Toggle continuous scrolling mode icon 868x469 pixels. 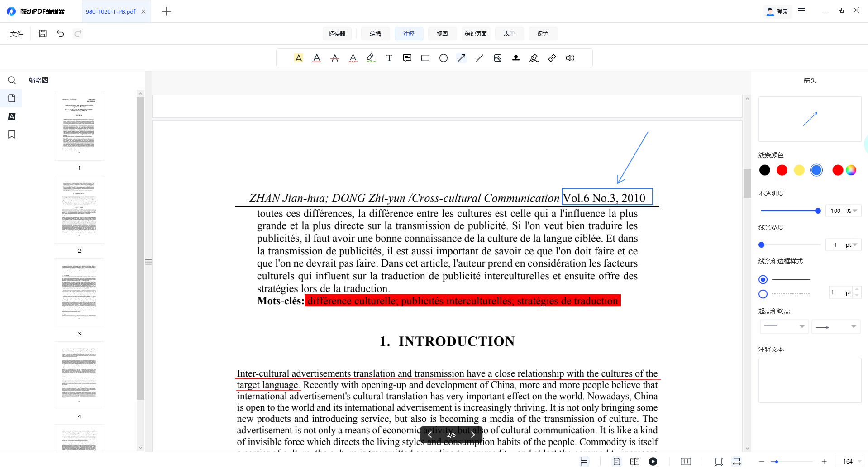pos(584,461)
